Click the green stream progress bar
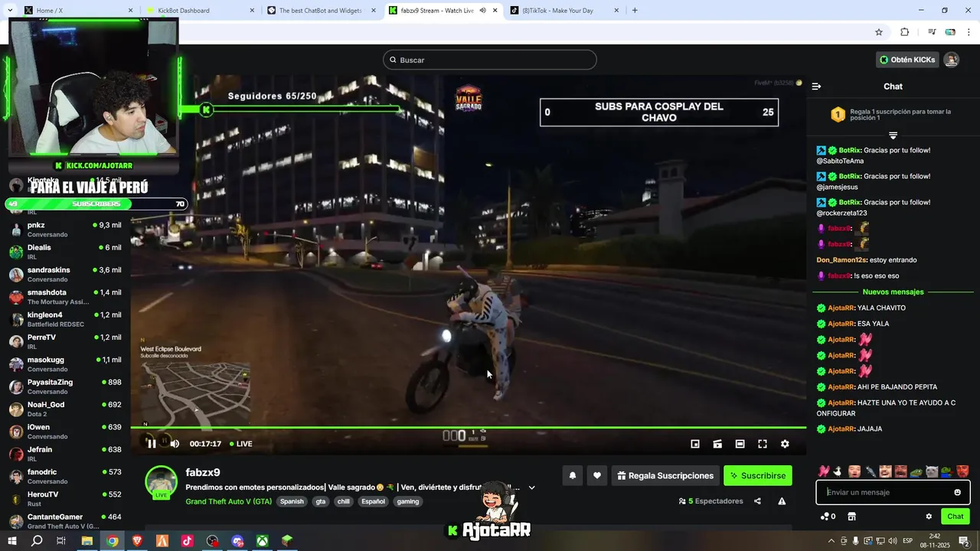Screen dimensions: 980x551 tap(468, 428)
